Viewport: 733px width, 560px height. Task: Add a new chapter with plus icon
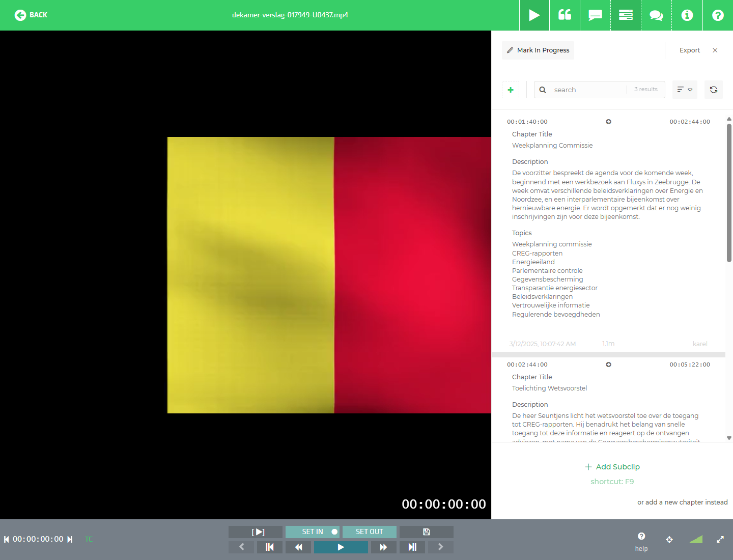coord(511,90)
